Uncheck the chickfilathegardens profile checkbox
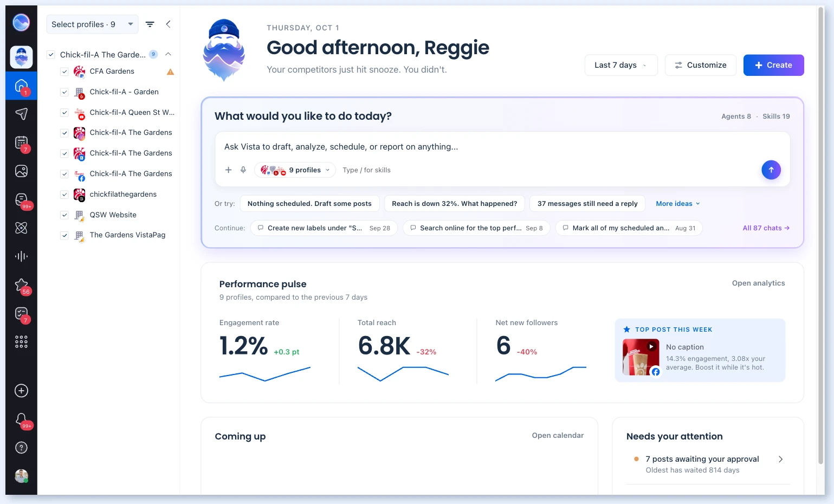 pos(64,195)
